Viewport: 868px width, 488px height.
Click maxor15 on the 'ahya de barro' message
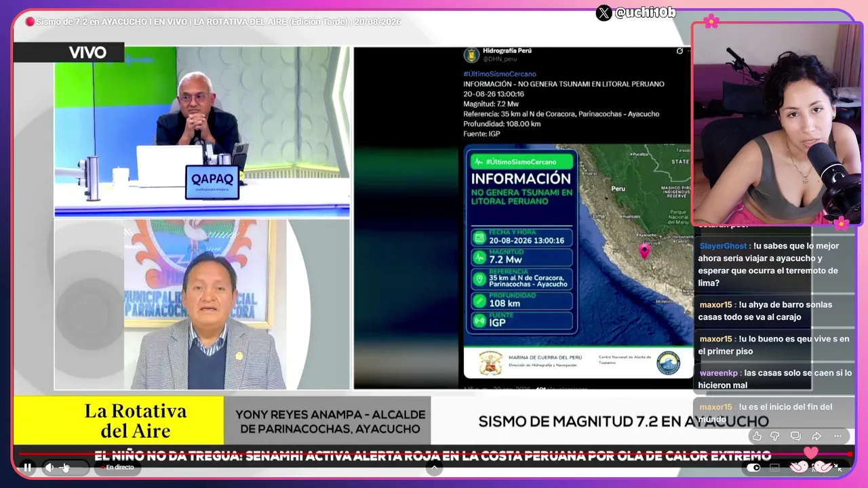coord(715,305)
